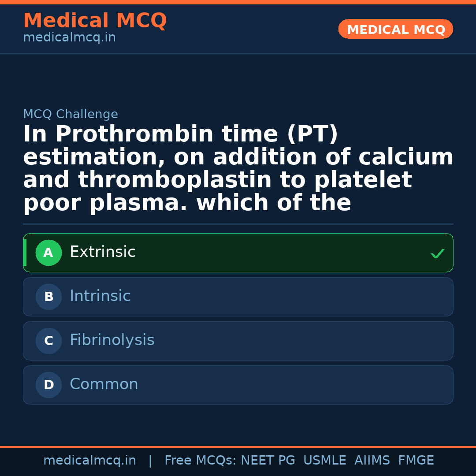476x476 pixels.
Task: Click Free MCQs text in footer
Action: coord(200,461)
